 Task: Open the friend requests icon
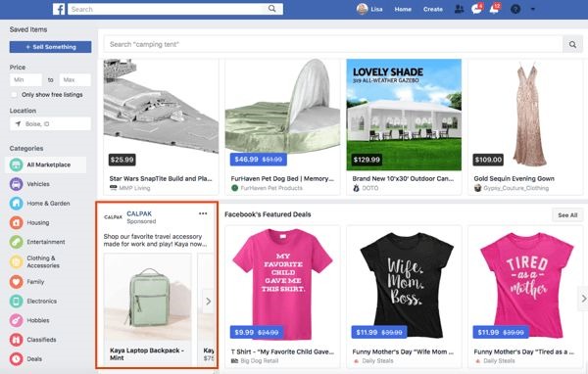459,9
